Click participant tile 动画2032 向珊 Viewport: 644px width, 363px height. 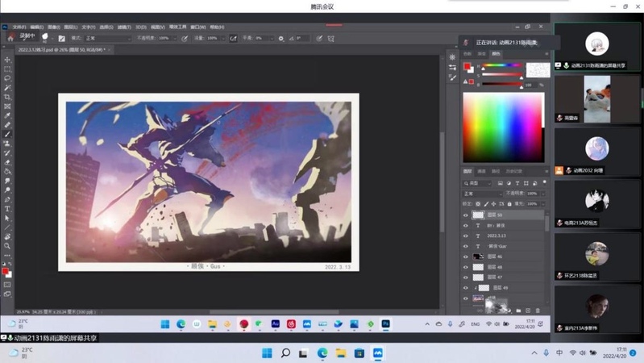click(x=597, y=152)
